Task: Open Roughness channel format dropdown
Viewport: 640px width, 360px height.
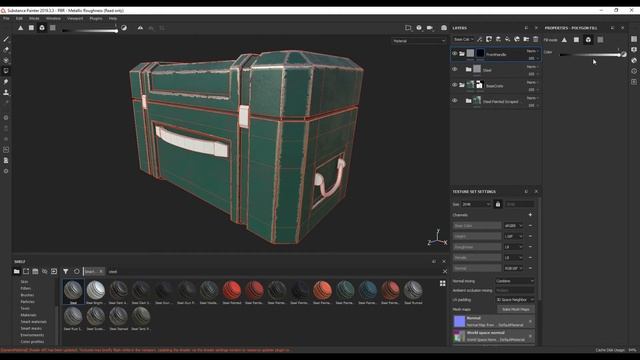Action: 513,247
